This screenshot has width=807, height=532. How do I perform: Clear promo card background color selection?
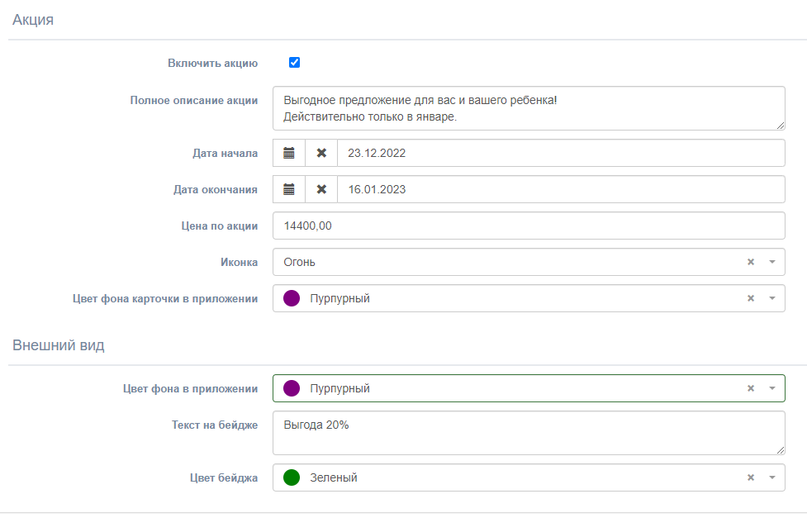pyautogui.click(x=751, y=298)
